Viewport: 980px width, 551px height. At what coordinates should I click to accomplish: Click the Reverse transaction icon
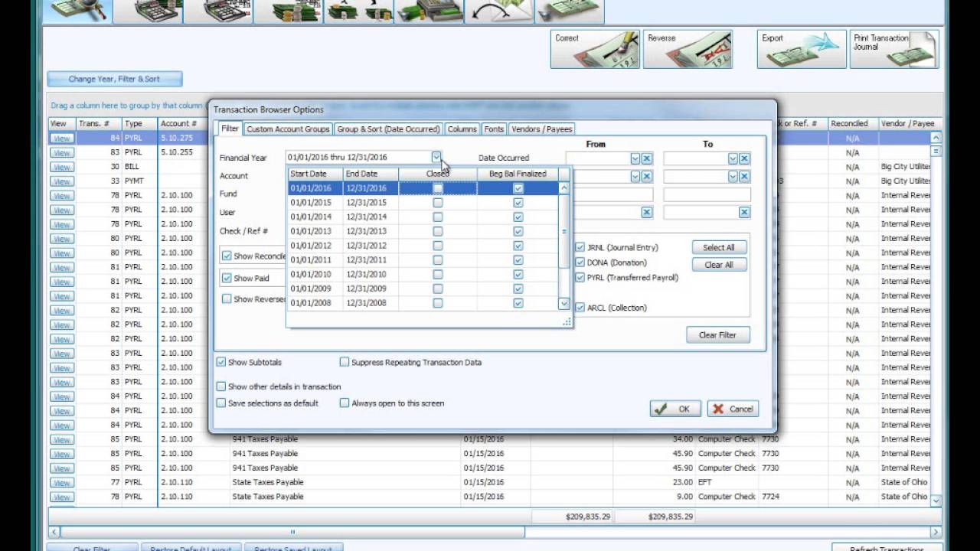pyautogui.click(x=688, y=48)
